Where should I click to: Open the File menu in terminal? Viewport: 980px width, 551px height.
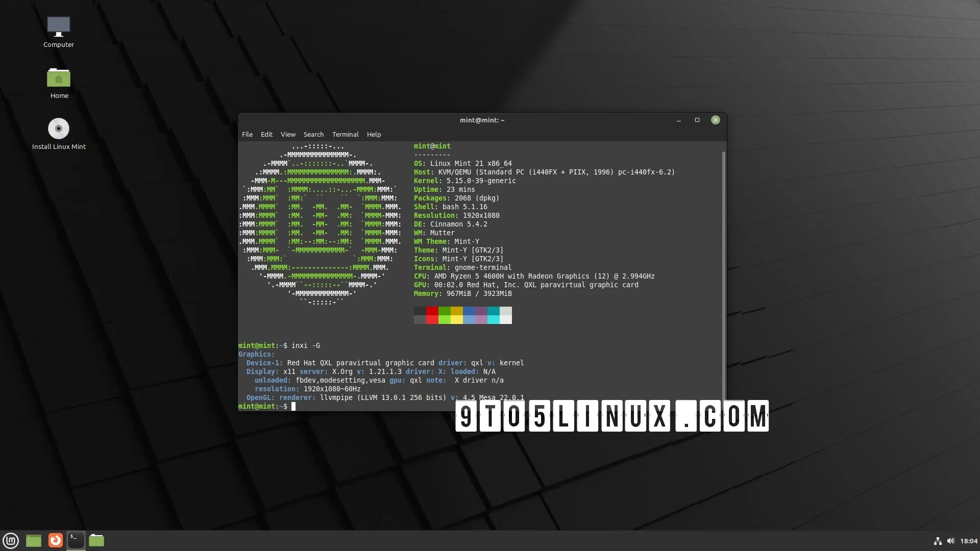(247, 135)
